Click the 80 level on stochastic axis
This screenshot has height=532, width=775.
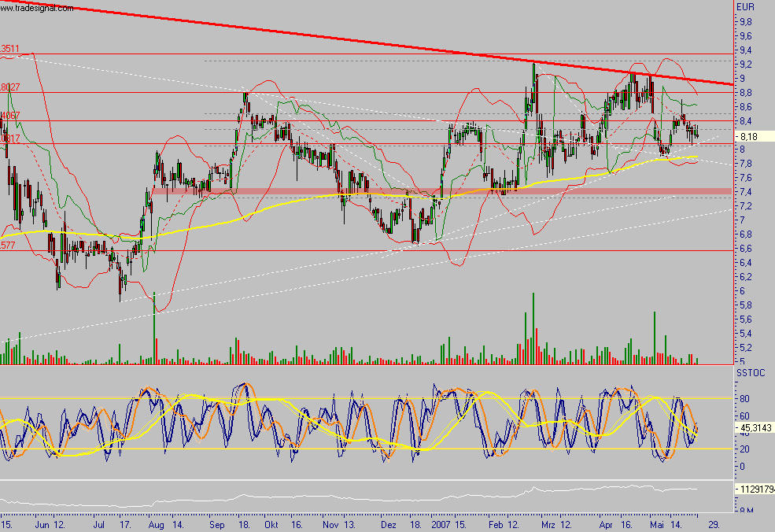pyautogui.click(x=741, y=399)
